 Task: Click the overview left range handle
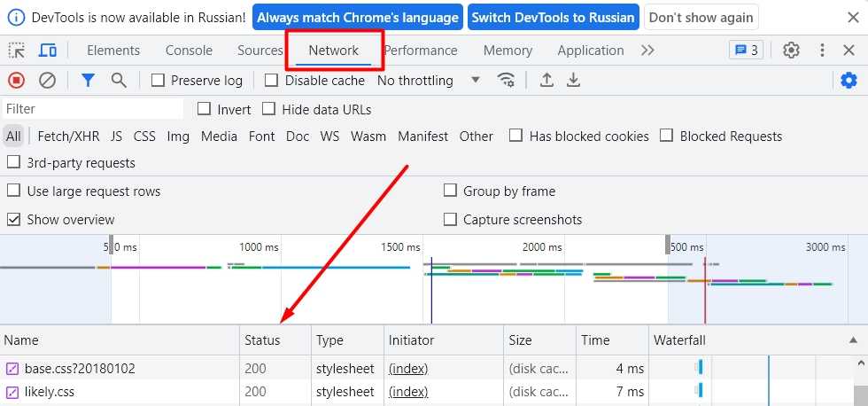click(x=112, y=245)
